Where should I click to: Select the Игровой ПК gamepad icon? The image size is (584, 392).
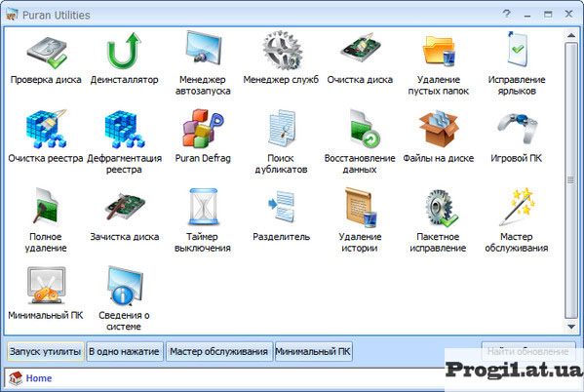pyautogui.click(x=517, y=128)
